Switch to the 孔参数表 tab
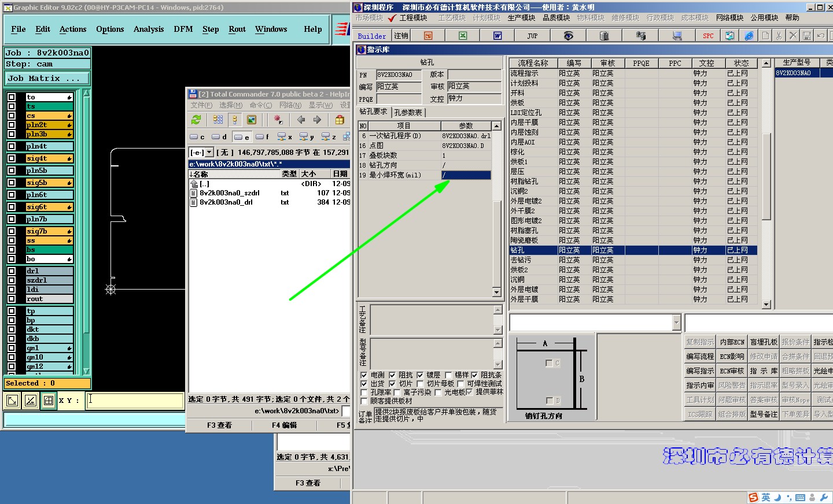833x504 pixels. click(x=408, y=112)
